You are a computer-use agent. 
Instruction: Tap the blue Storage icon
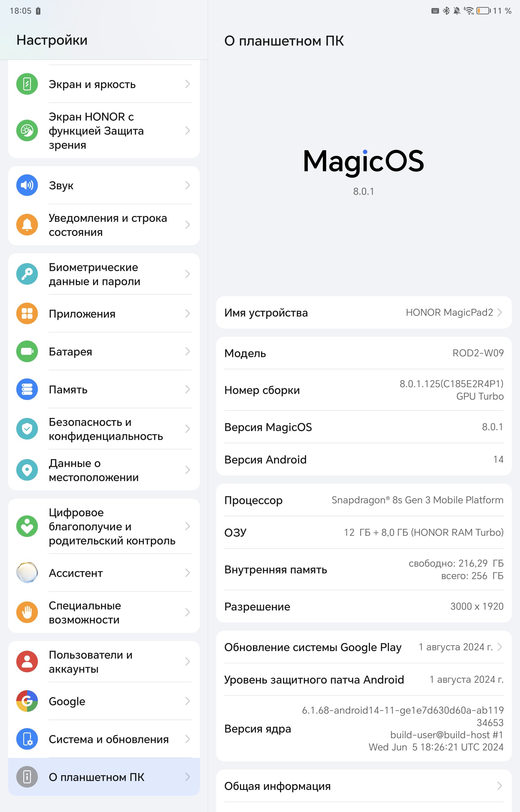click(x=27, y=389)
